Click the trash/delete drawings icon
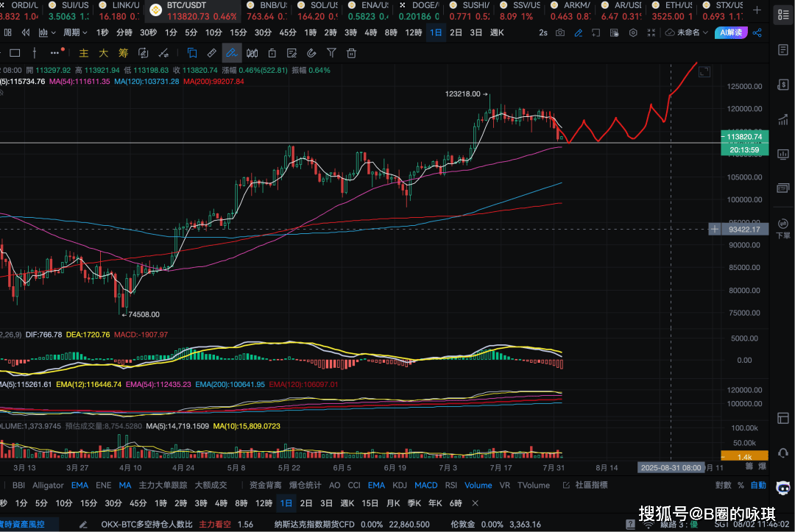The image size is (795, 532). pos(352,53)
